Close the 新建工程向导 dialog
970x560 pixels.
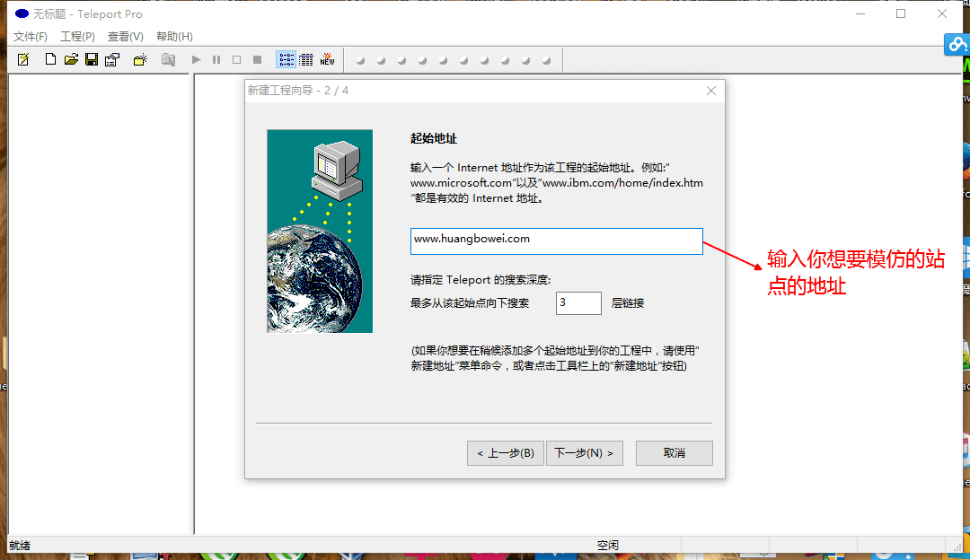click(x=711, y=91)
